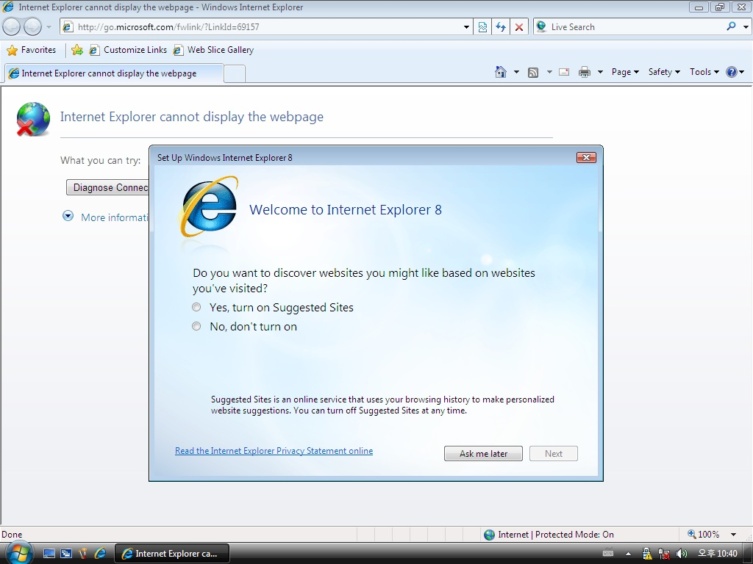Select 'No, don't turn on' radio
Viewport: 753px width, 564px height.
(196, 326)
